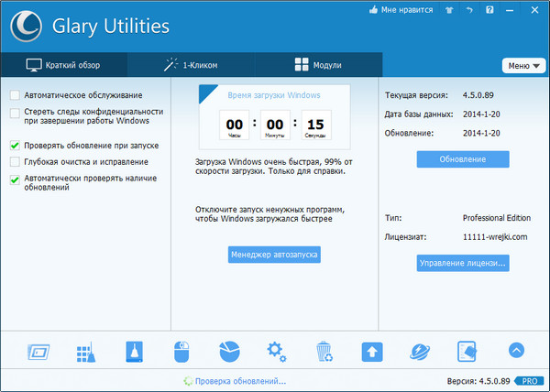This screenshot has height=392, width=550.
Task: Open the registry cleaner broom icon
Action: (84, 350)
